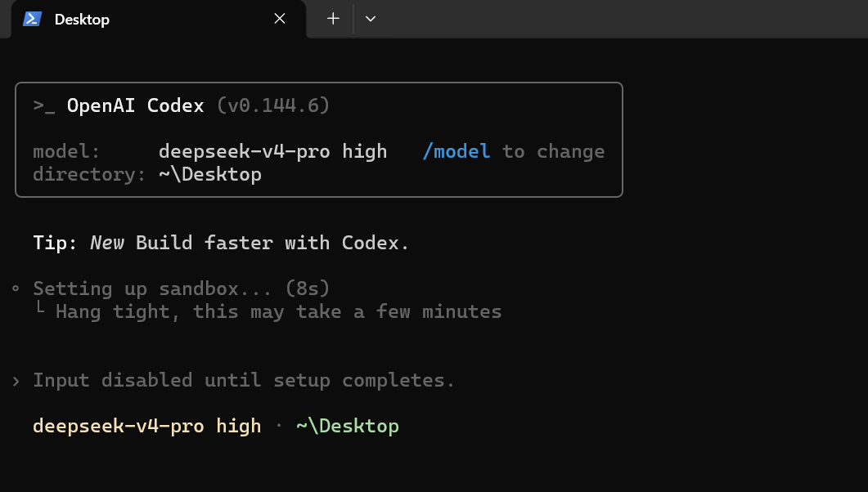The width and height of the screenshot is (868, 492).
Task: Click the 'directory:' label in box
Action: pyautogui.click(x=89, y=174)
